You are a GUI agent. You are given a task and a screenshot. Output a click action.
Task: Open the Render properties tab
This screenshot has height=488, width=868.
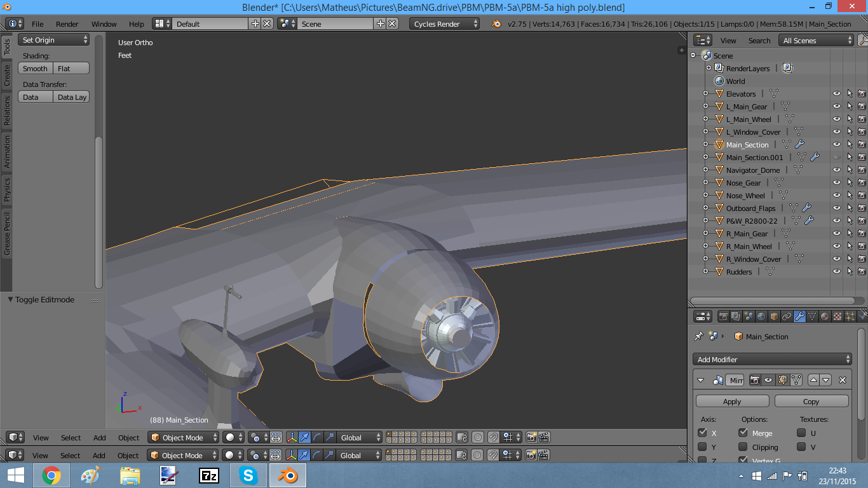tap(723, 316)
